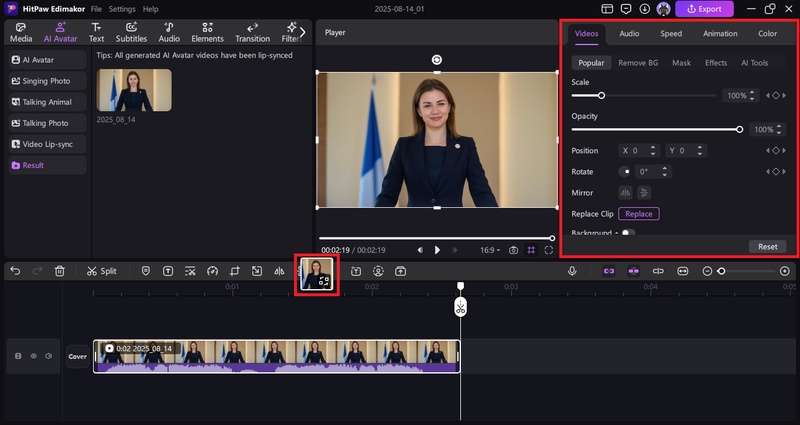Switch to the Subtitles tab
Image resolution: width=800 pixels, height=425 pixels.
point(131,33)
